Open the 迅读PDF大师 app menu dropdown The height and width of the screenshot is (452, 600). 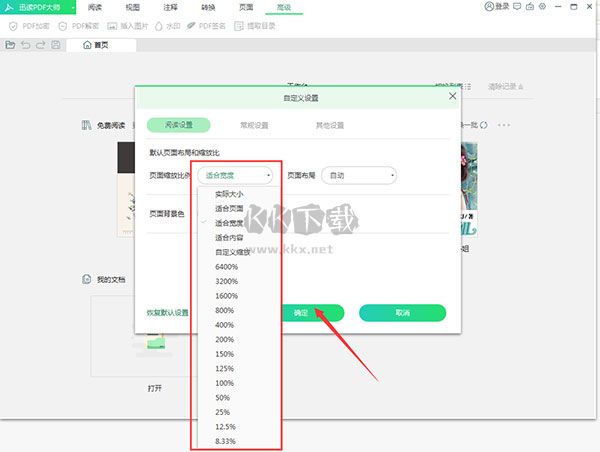point(38,7)
